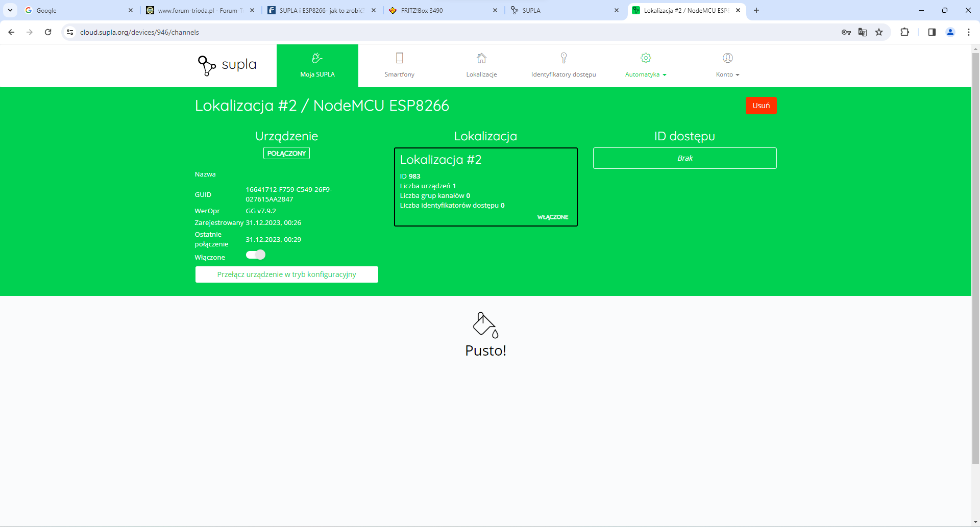Switch to forum-trioda.pl tab
Image resolution: width=980 pixels, height=527 pixels.
[x=200, y=10]
